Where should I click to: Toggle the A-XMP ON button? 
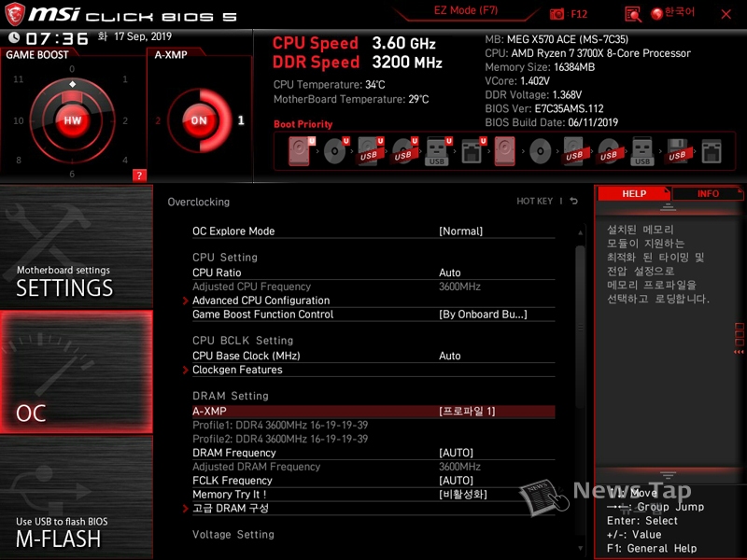point(198,120)
